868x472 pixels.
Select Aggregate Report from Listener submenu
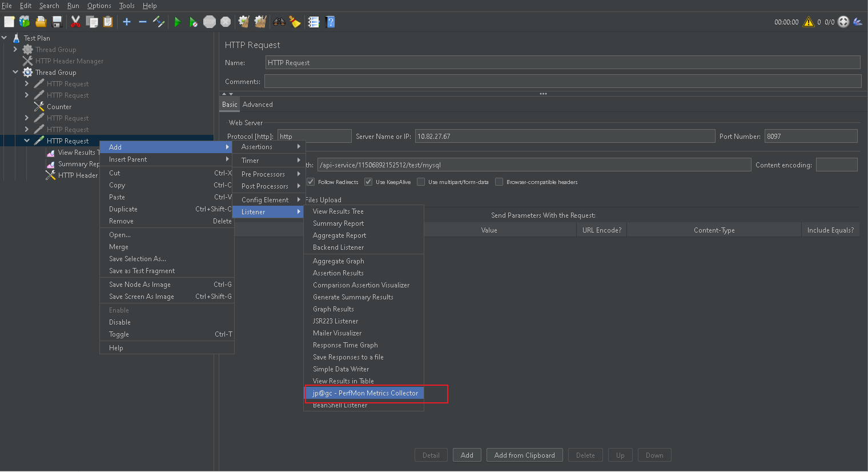click(x=364, y=235)
